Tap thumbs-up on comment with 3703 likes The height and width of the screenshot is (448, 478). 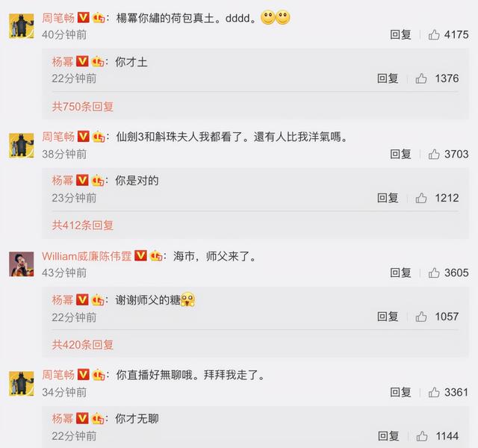434,154
